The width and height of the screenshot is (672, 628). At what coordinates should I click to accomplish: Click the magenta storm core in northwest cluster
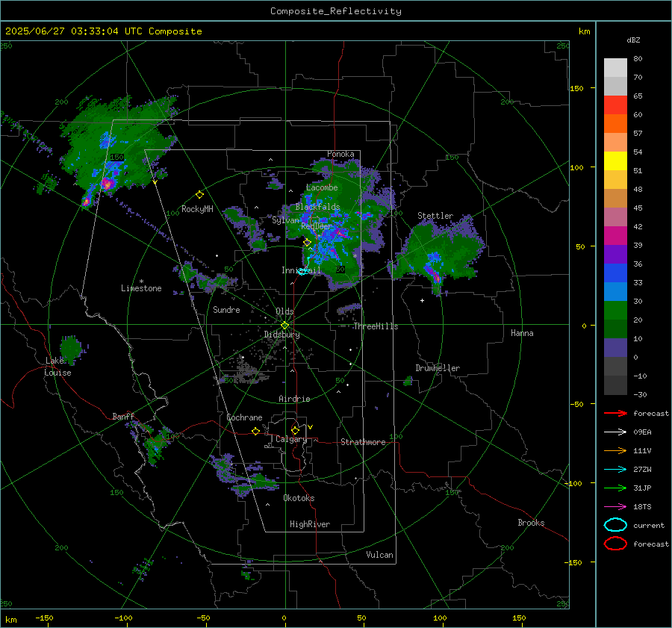[107, 184]
